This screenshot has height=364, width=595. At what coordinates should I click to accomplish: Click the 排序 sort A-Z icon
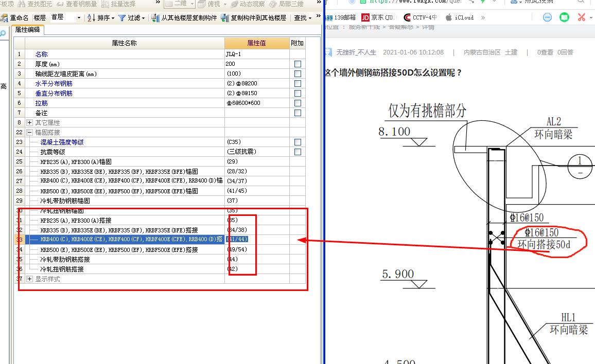pyautogui.click(x=91, y=18)
